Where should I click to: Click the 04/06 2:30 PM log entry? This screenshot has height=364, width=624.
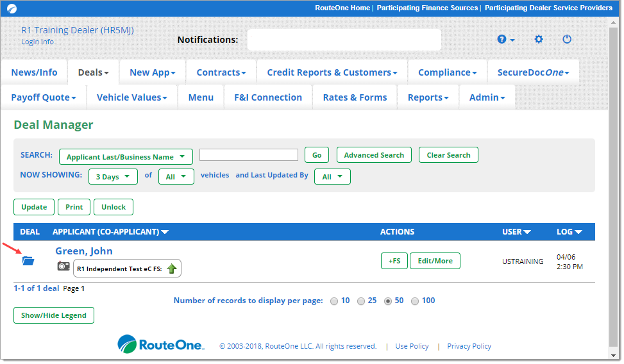[569, 261]
